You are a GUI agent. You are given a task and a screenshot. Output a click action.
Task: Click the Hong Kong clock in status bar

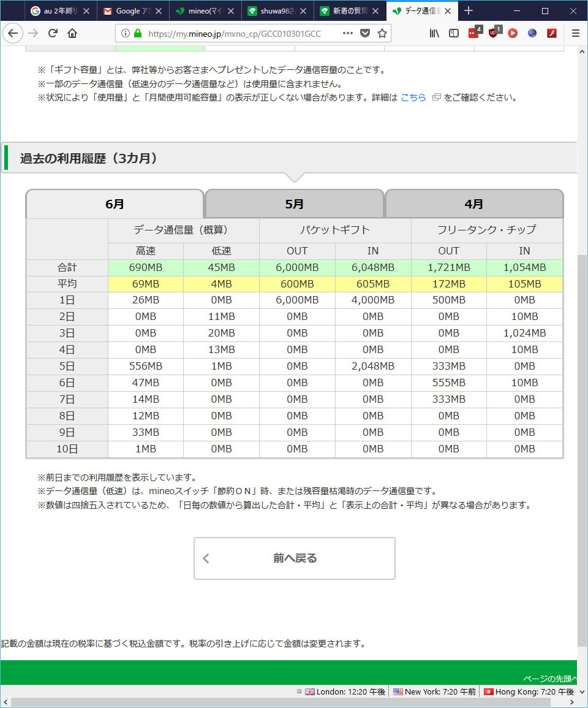pyautogui.click(x=529, y=691)
